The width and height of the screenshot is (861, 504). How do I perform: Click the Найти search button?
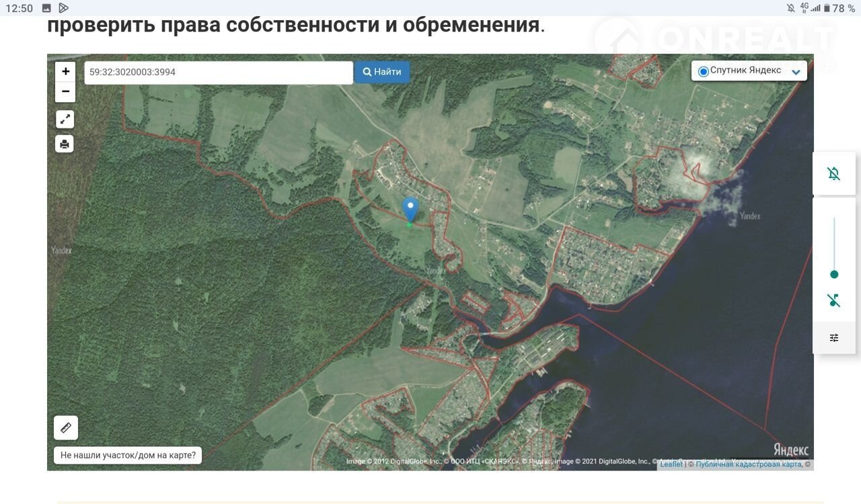pos(382,72)
